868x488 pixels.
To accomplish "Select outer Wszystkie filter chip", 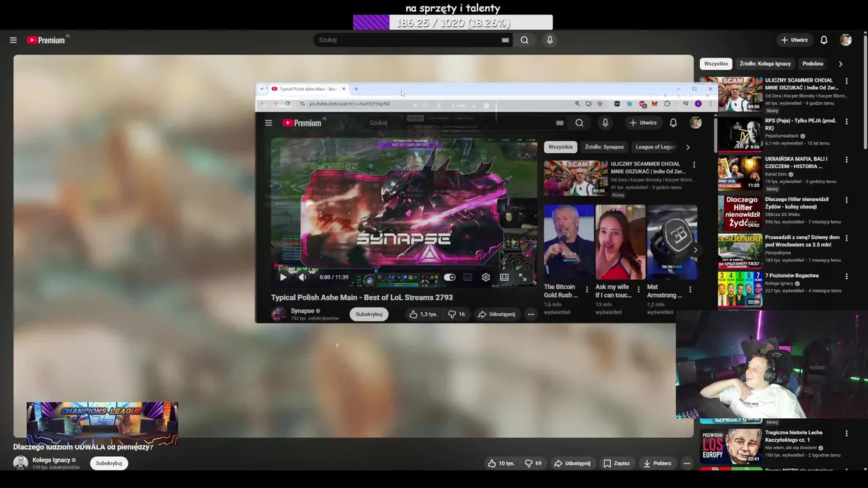I will pos(716,64).
